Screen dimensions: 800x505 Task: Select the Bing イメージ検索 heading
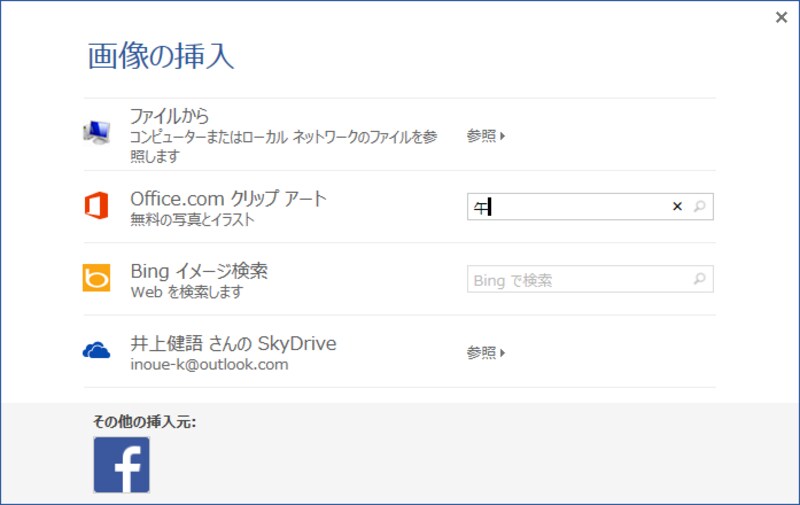click(199, 271)
